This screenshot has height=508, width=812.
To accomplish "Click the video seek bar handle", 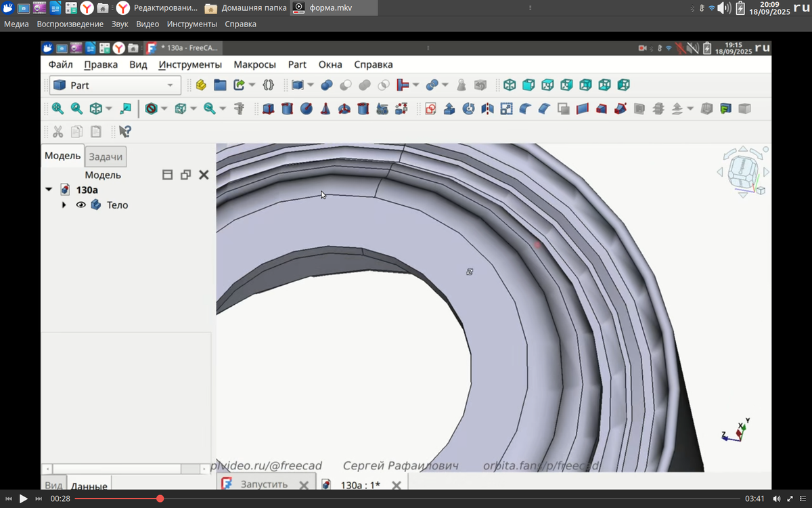I will tap(160, 499).
